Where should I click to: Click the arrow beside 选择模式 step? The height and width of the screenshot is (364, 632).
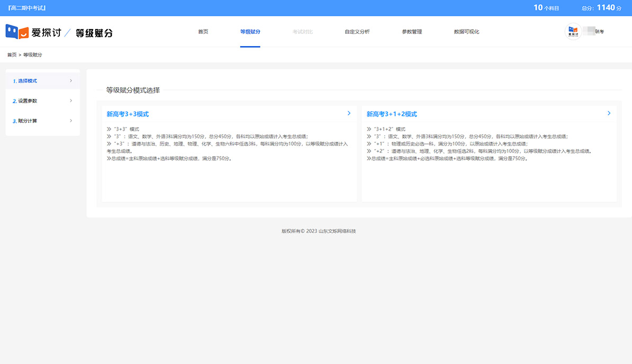(x=71, y=81)
